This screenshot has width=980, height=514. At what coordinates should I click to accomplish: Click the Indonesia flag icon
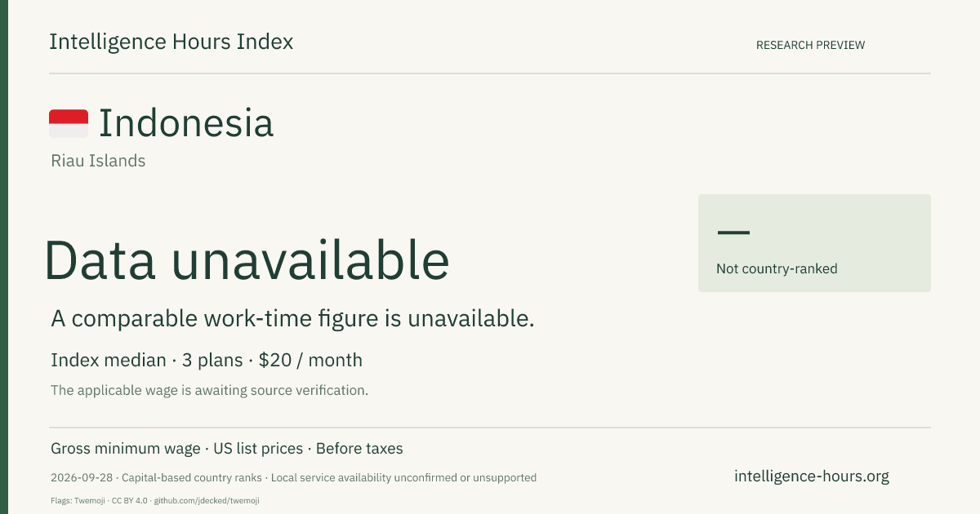[x=69, y=123]
